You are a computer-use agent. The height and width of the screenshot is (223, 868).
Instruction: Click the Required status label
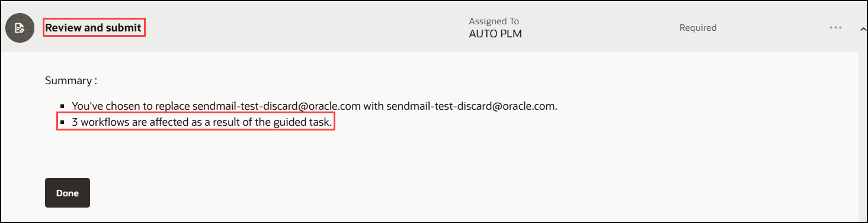698,28
